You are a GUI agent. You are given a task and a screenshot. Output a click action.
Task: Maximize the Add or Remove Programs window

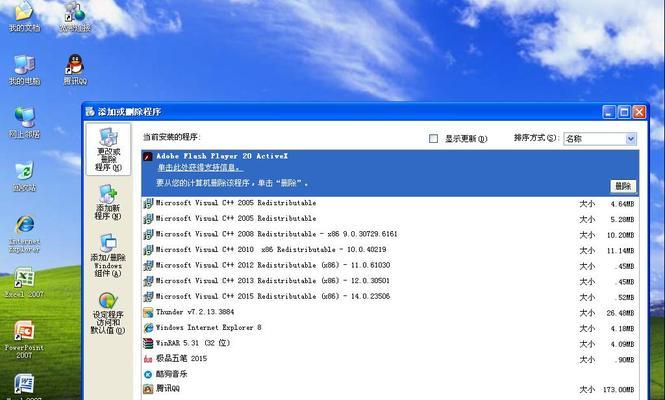624,112
